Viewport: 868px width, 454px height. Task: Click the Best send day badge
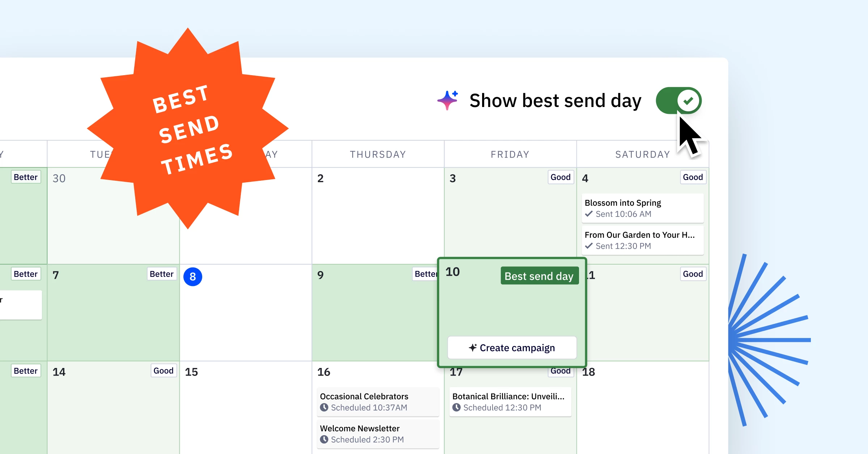(539, 276)
